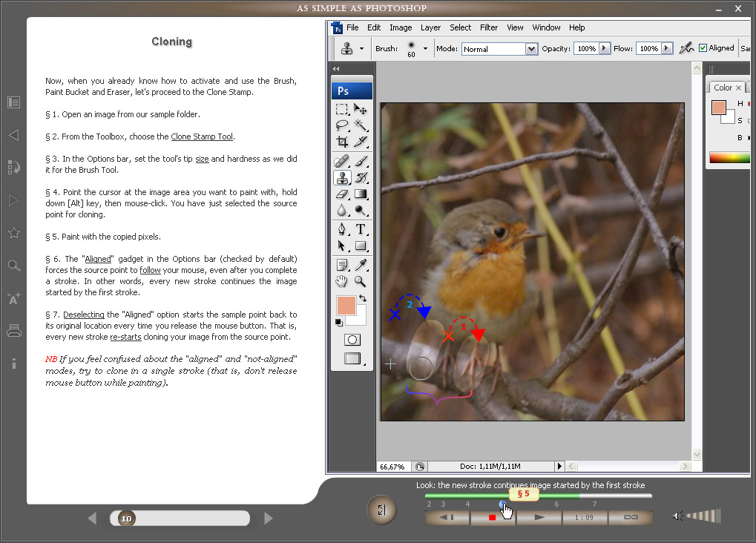Image resolution: width=756 pixels, height=543 pixels.
Task: Open the Edit menu
Action: [374, 27]
